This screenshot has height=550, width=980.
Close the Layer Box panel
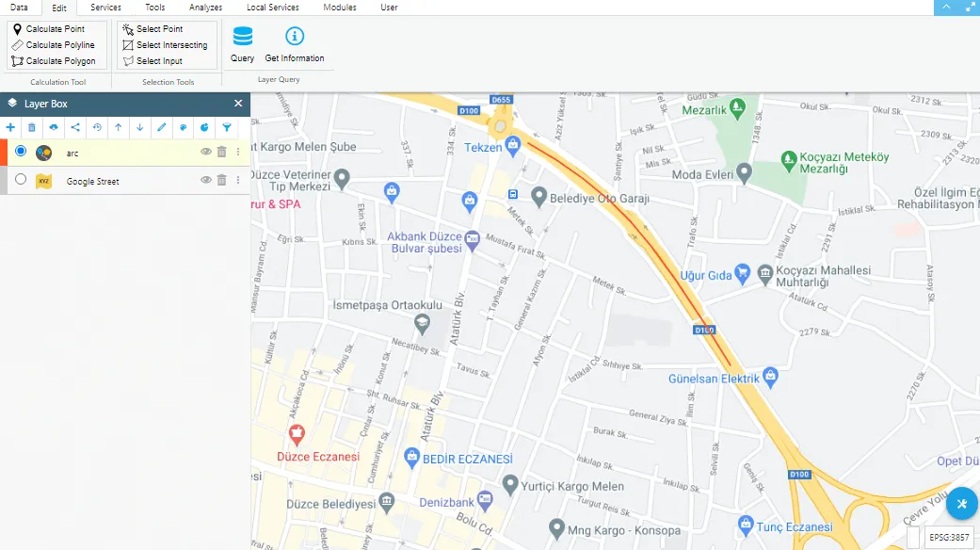(x=238, y=104)
